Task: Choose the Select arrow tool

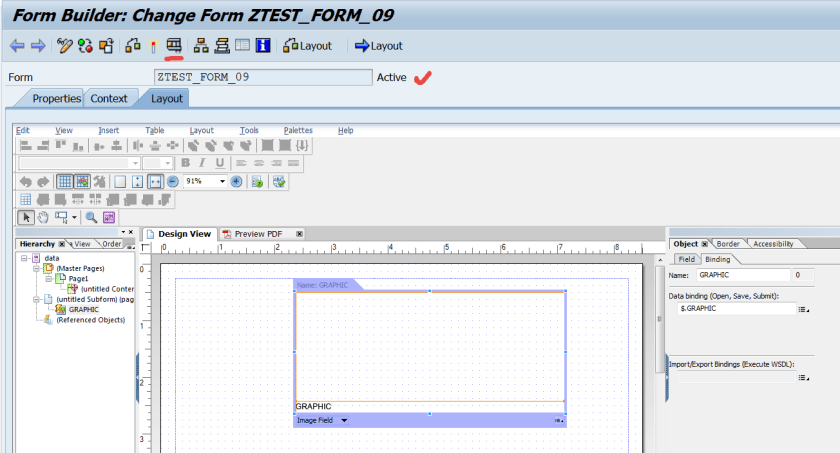Action: (26, 217)
